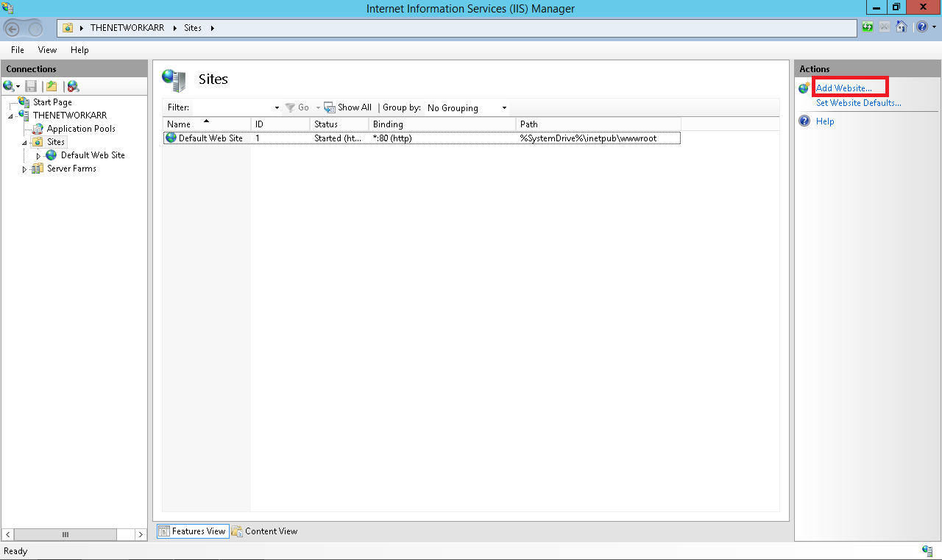Click Sites in the address breadcrumb
Screen dimensions: 942x560
(193, 28)
